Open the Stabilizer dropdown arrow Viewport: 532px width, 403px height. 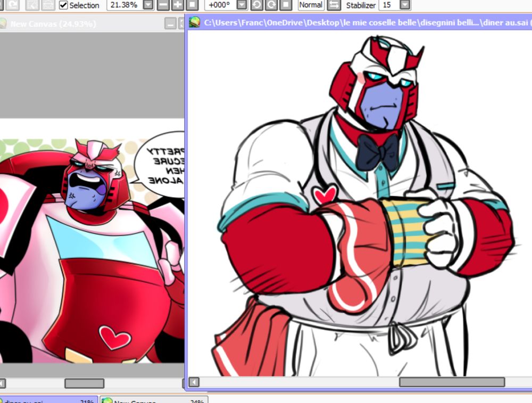tap(405, 5)
